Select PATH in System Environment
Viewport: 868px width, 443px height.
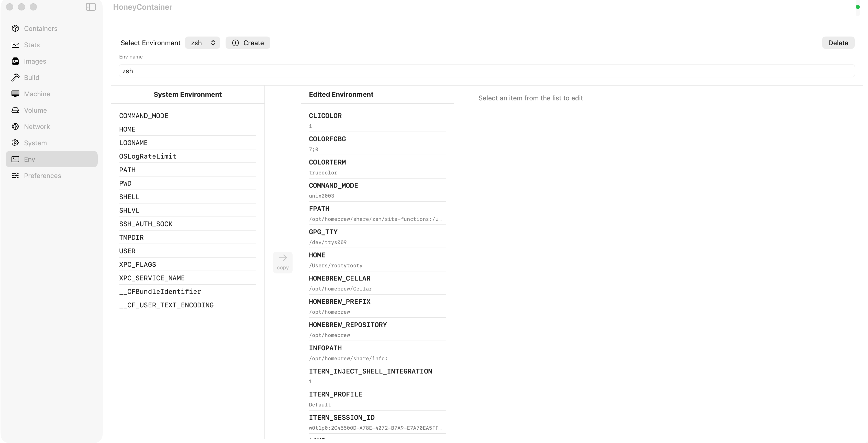[187, 170]
